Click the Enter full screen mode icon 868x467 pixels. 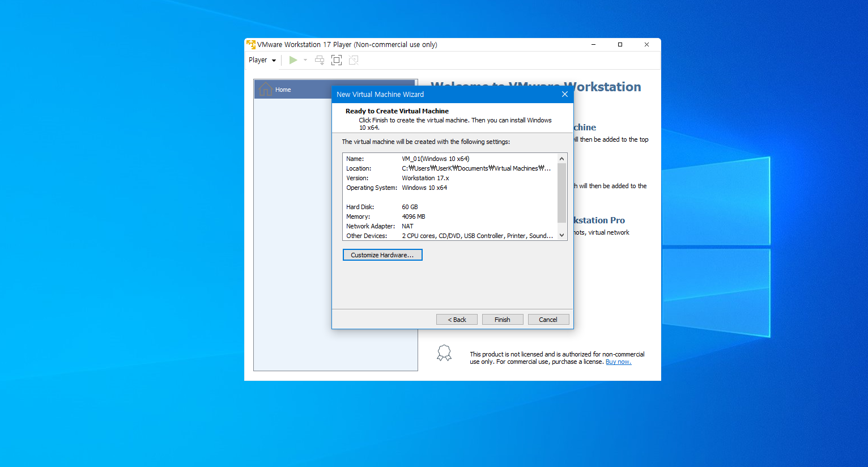(337, 60)
